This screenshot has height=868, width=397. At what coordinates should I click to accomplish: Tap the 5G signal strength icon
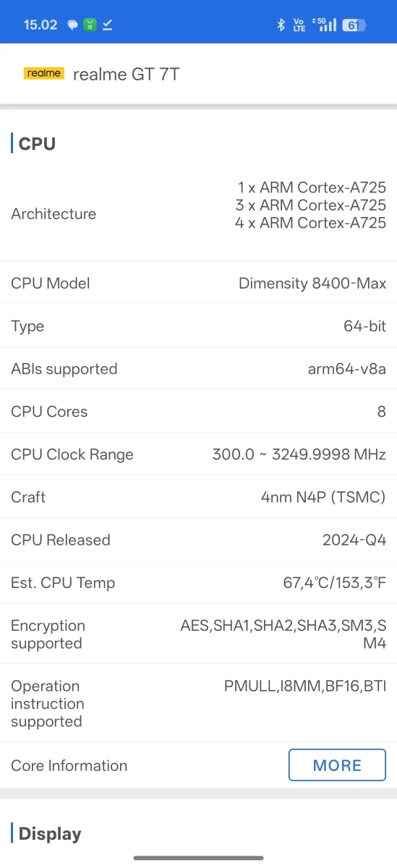pos(325,25)
